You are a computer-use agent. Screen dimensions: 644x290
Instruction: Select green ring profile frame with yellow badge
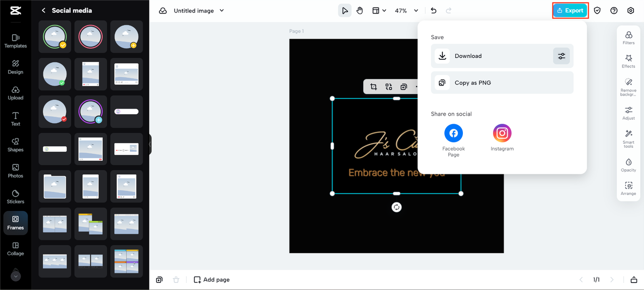[x=55, y=37]
